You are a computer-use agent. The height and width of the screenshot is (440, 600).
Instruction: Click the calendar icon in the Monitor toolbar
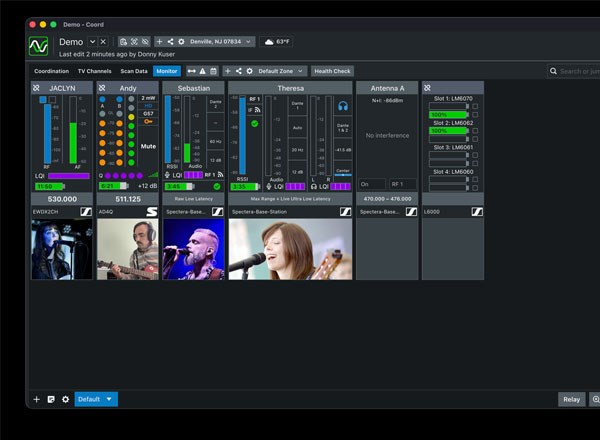[213, 72]
